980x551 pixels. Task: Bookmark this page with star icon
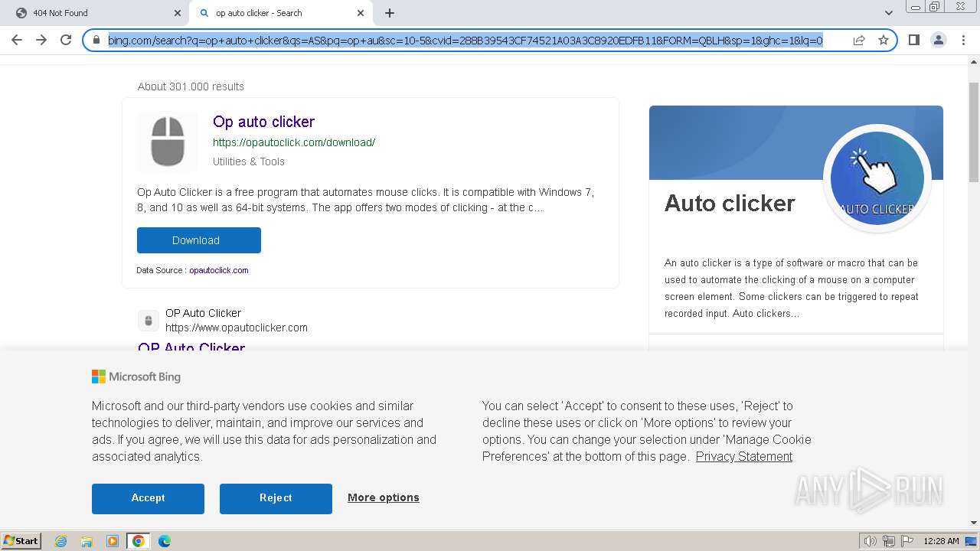click(883, 40)
